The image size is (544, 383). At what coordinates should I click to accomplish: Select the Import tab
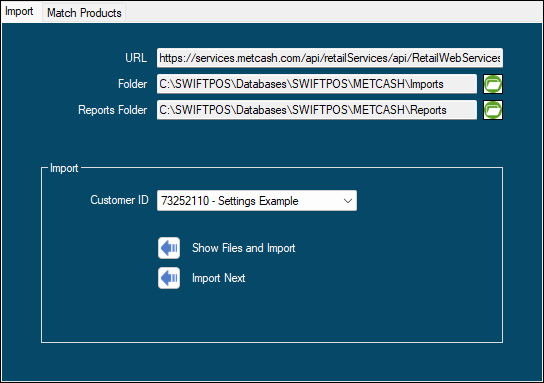pos(19,11)
